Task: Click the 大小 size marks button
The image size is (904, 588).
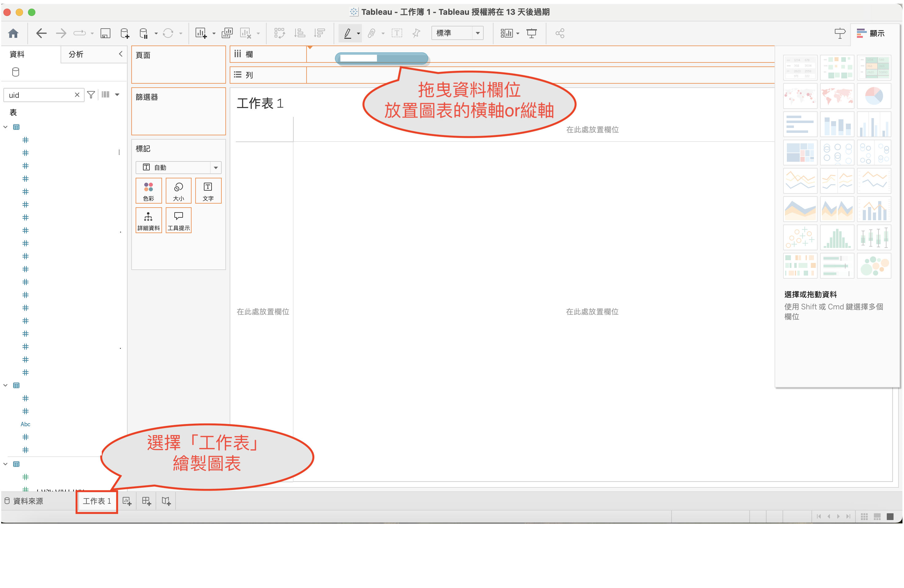Action: pos(179,191)
